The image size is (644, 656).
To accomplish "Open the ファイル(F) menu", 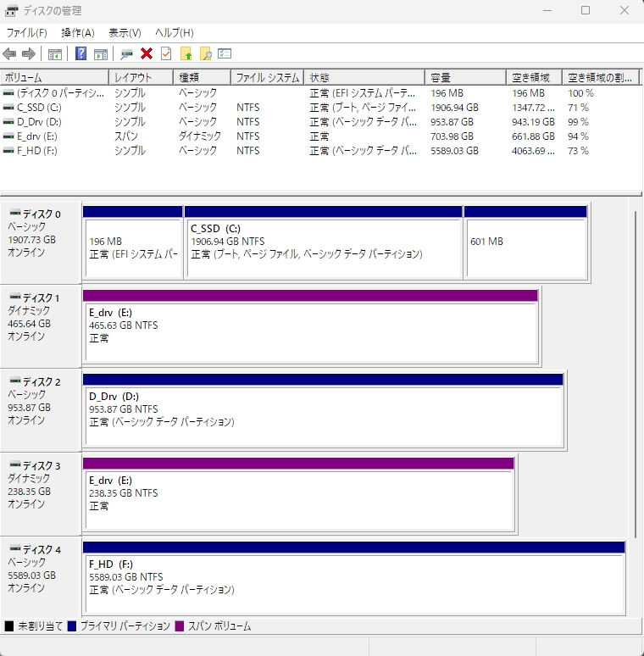I will (27, 33).
